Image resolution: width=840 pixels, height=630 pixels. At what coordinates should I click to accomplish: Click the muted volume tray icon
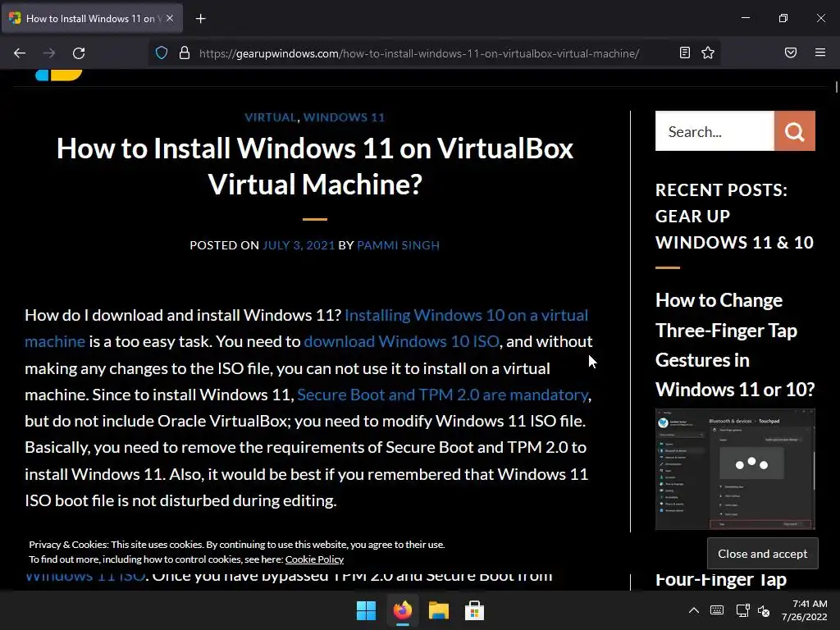[x=764, y=610]
